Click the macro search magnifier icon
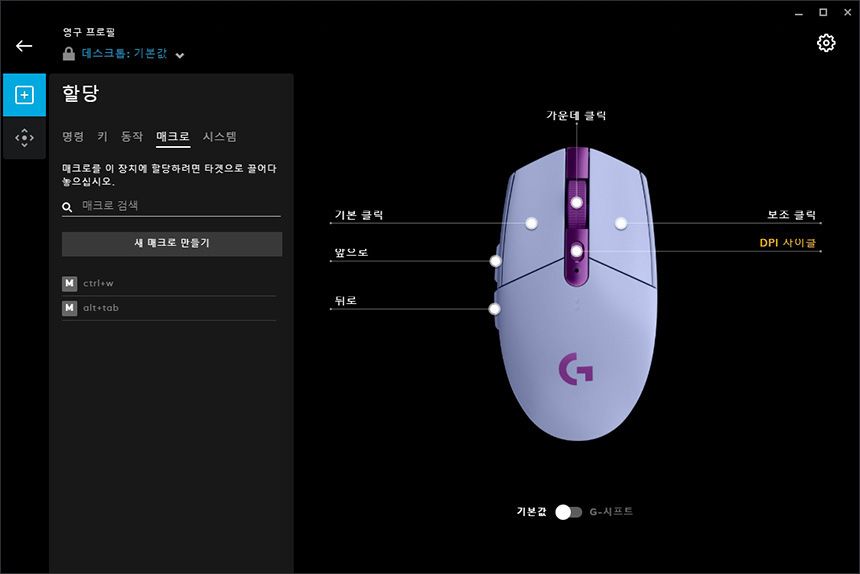The height and width of the screenshot is (574, 860). point(67,207)
